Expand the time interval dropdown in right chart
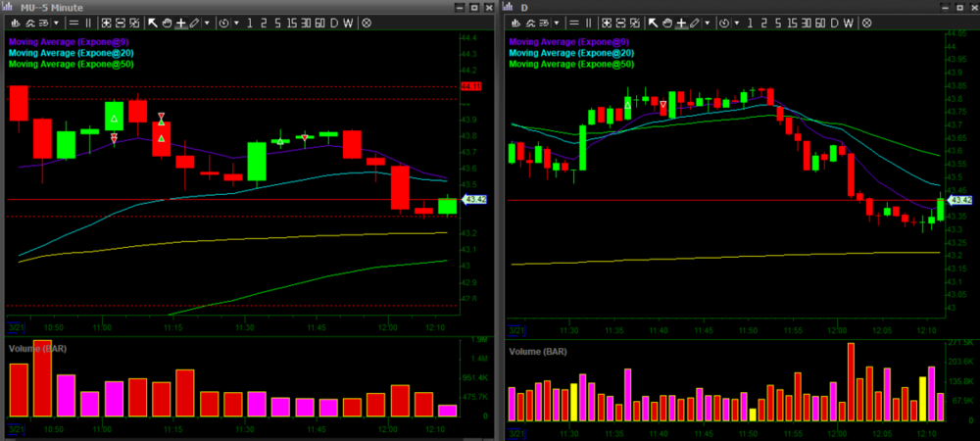Viewport: 980px width, 441px height. pyautogui.click(x=737, y=23)
